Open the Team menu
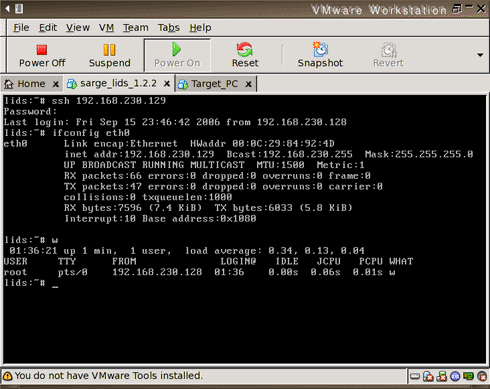The width and height of the screenshot is (490, 389). point(136,28)
